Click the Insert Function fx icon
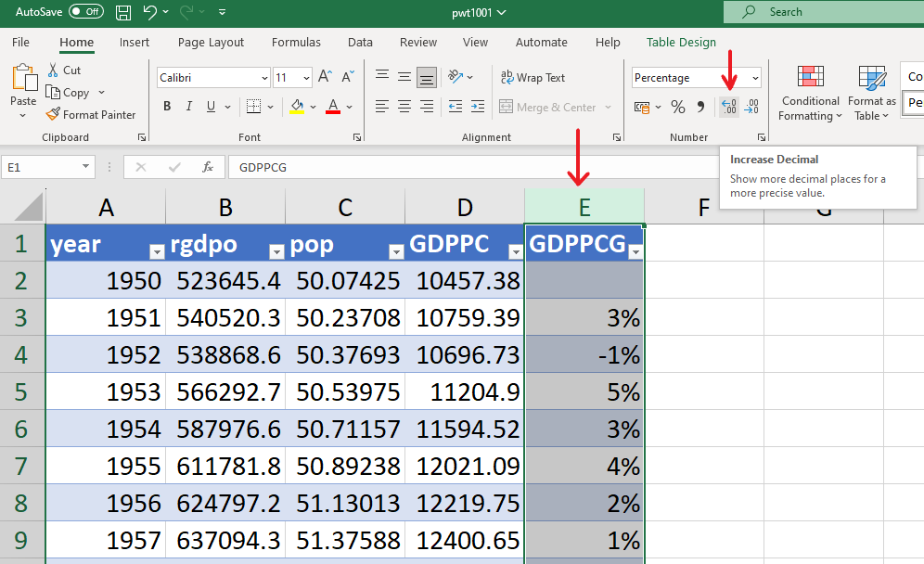 tap(208, 168)
